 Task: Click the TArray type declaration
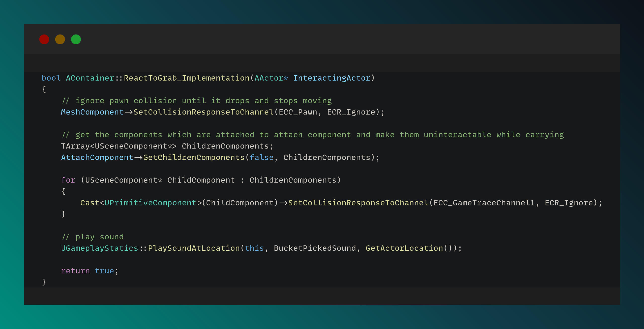click(x=75, y=146)
